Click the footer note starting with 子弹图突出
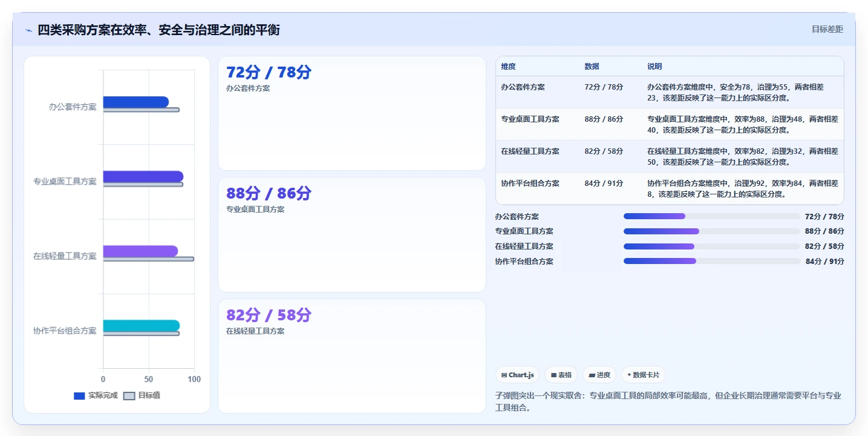 tap(668, 401)
